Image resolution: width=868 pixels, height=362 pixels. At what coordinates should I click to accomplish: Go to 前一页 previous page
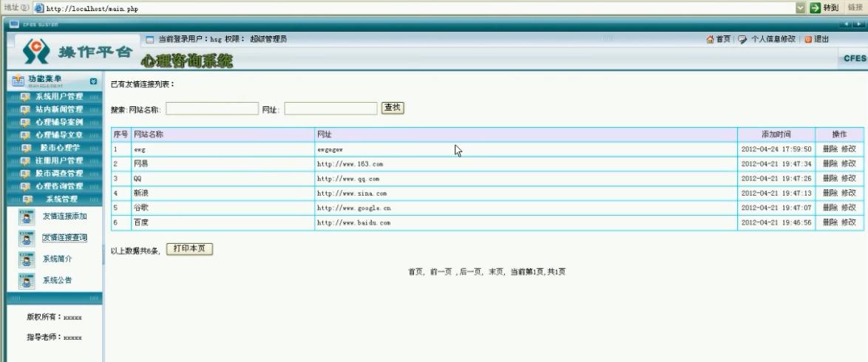pyautogui.click(x=441, y=272)
